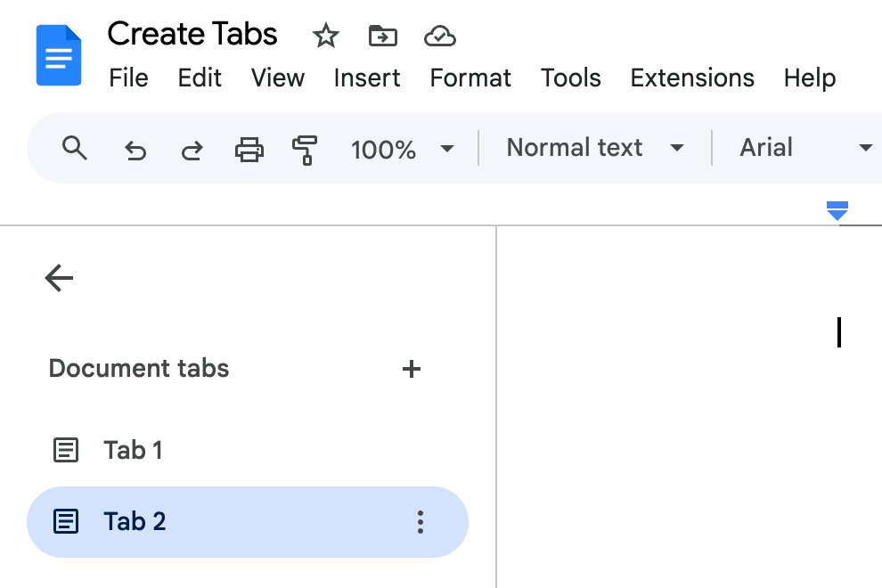The height and width of the screenshot is (588, 882).
Task: Redo the last action
Action: [192, 151]
